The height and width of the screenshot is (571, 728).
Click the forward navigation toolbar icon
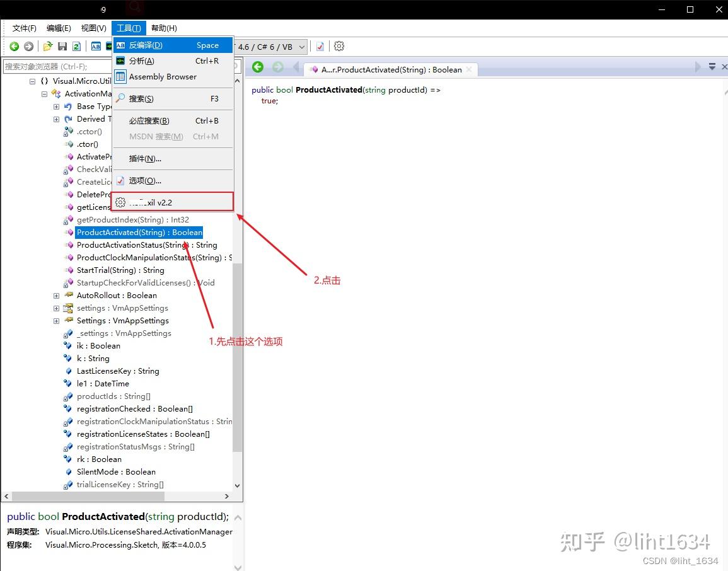click(29, 46)
